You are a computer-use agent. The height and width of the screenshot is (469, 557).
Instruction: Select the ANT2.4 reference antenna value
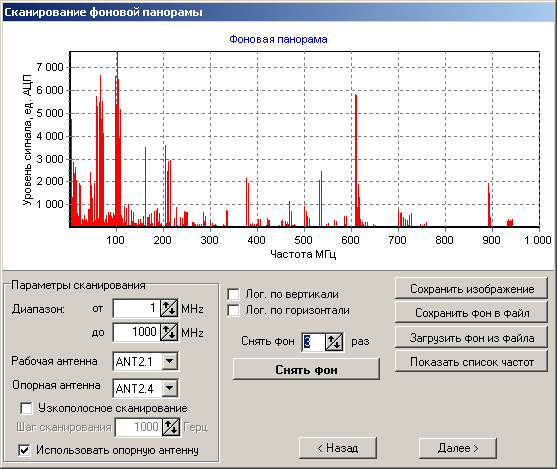138,388
